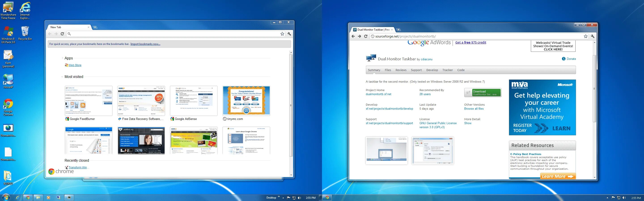Open Internet Explorer from the taskbar
Image resolution: width=644 pixels, height=201 pixels.
(18, 198)
